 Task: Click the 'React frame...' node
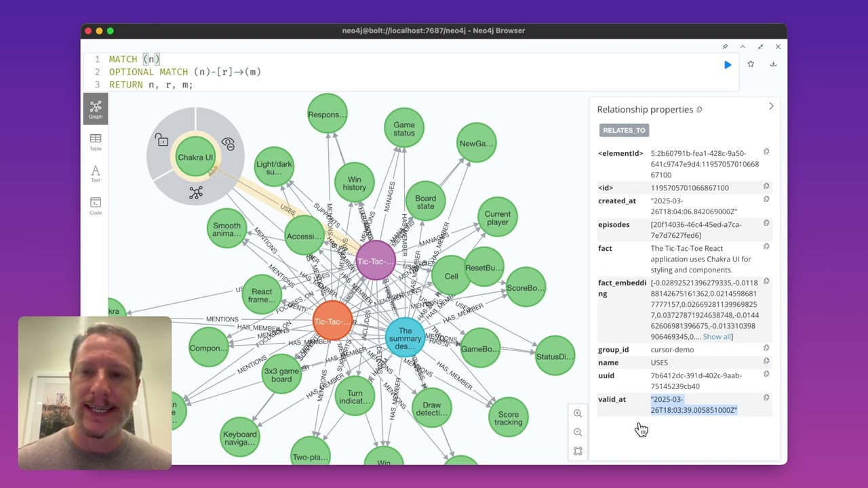pos(262,295)
